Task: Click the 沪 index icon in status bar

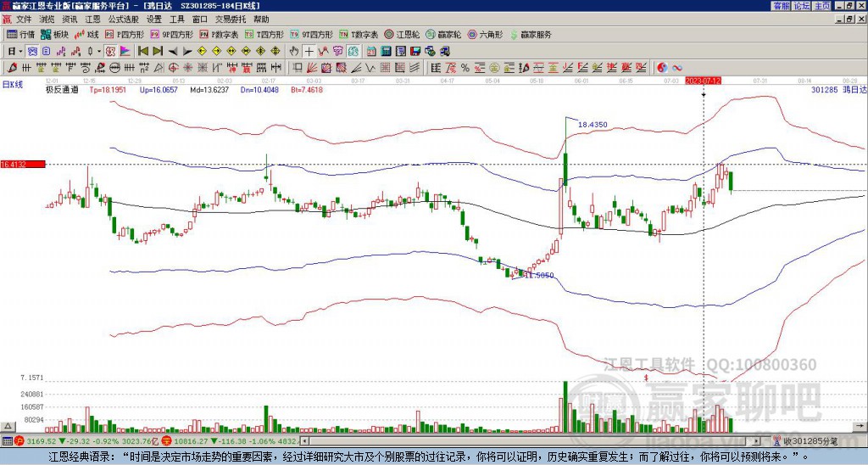Action: [x=19, y=441]
